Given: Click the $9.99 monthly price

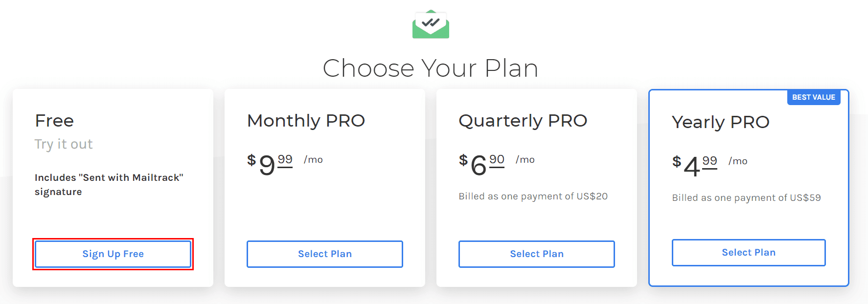Looking at the screenshot, I should point(270,164).
